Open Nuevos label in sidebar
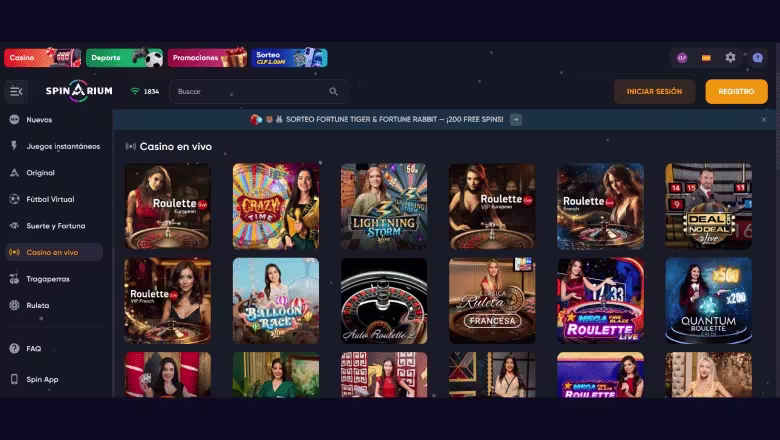Viewport: 780px width, 440px height. (x=39, y=119)
